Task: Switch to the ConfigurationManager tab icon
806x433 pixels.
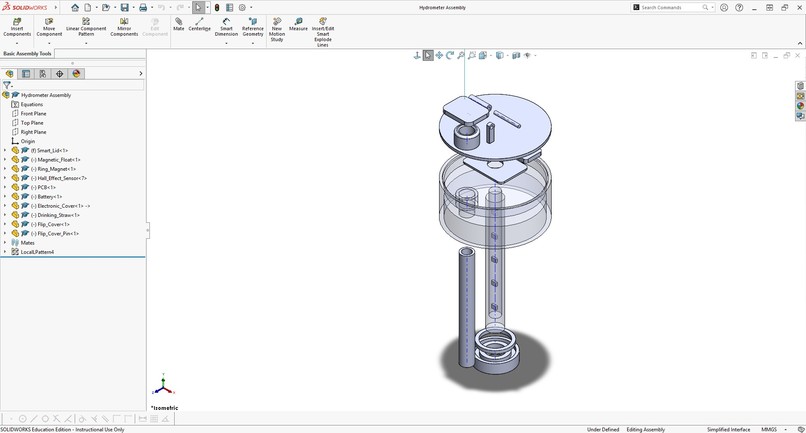Action: coord(43,74)
